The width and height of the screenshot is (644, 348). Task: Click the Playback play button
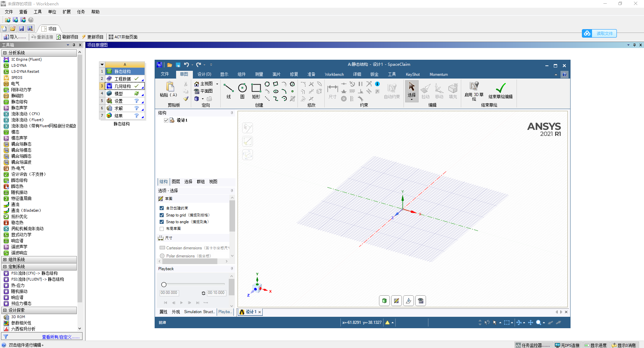click(181, 303)
